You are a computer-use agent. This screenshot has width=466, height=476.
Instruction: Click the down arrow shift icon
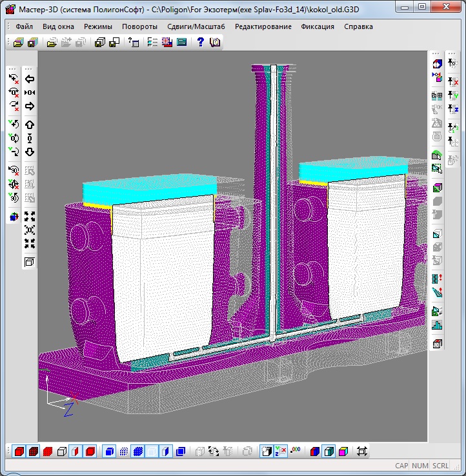tap(29, 152)
